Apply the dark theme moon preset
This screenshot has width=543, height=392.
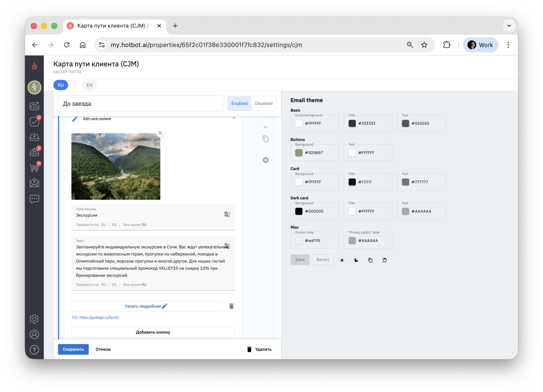click(356, 260)
